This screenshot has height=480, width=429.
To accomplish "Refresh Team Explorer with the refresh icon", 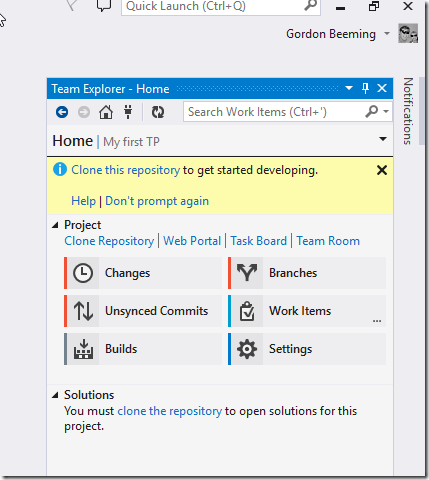I will [x=158, y=112].
